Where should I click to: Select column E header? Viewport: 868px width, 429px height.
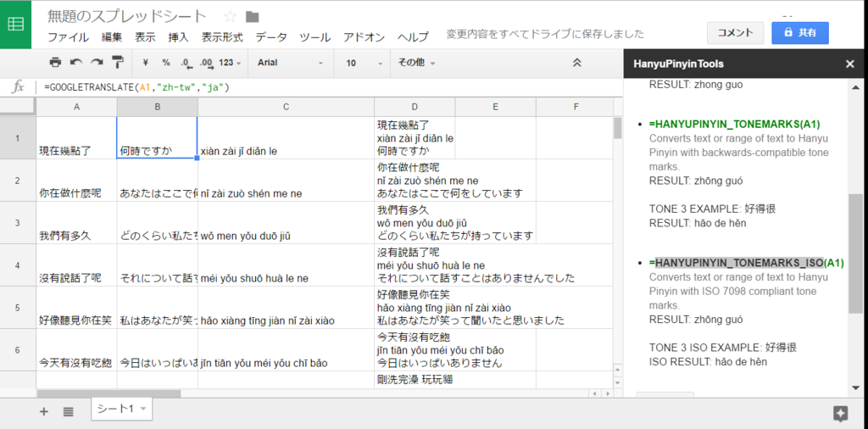pyautogui.click(x=495, y=107)
